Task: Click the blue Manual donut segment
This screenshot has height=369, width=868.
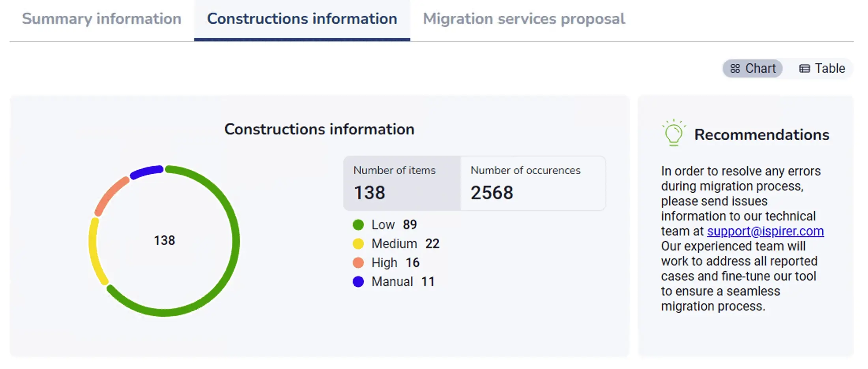Action: coord(147,172)
